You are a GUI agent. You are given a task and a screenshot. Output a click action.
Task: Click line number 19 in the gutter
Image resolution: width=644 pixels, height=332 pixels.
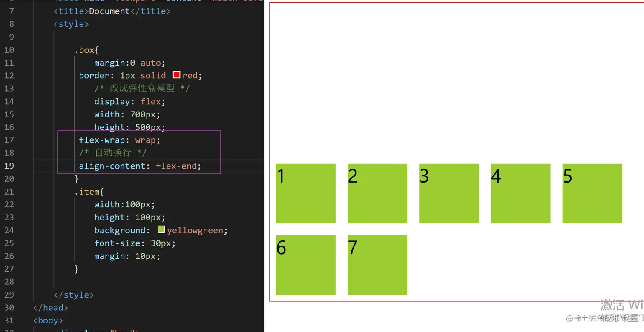pyautogui.click(x=9, y=166)
